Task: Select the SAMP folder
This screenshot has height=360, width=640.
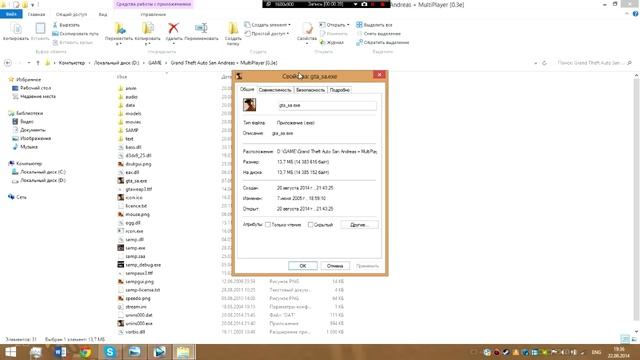Action: tap(128, 130)
